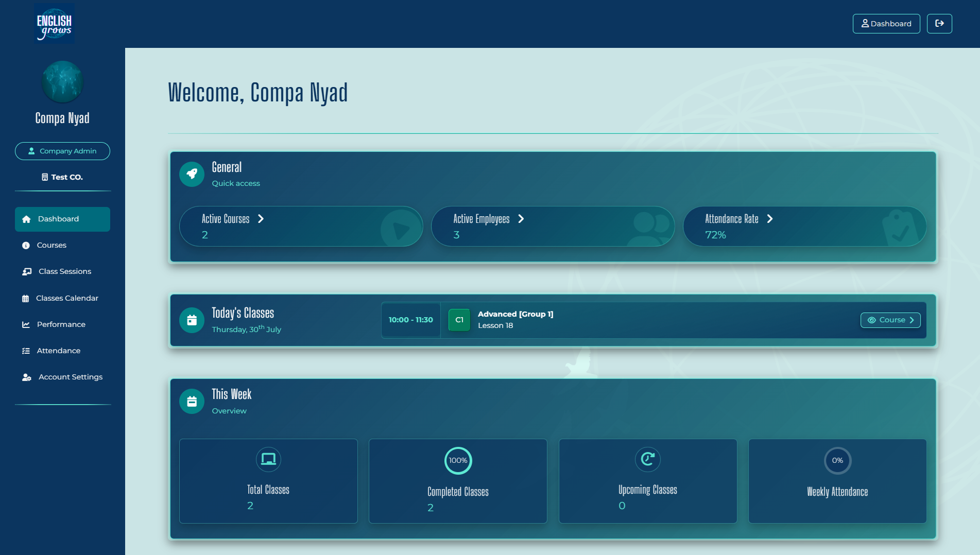This screenshot has height=555, width=980.
Task: Click the presenter icon beside Class Sessions
Action: click(27, 272)
